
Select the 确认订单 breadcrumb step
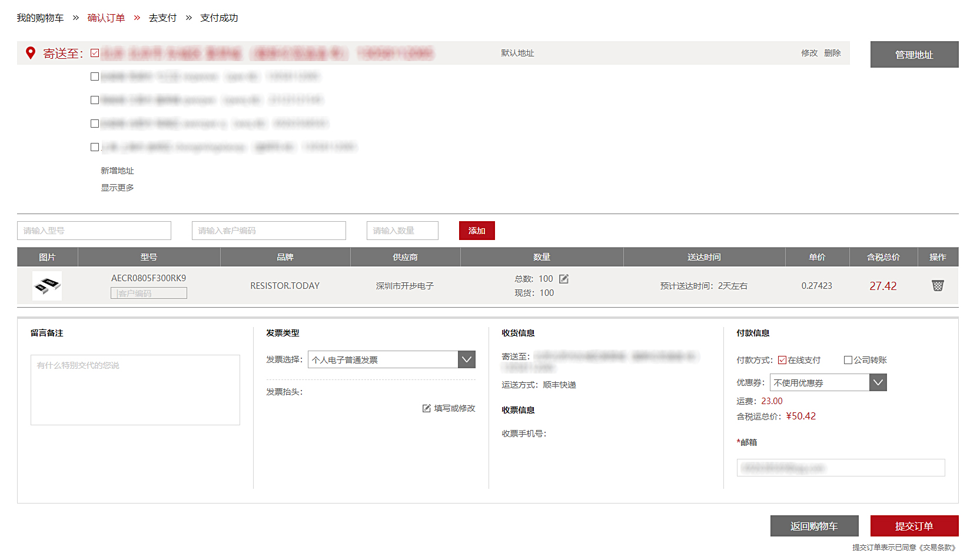click(x=106, y=18)
